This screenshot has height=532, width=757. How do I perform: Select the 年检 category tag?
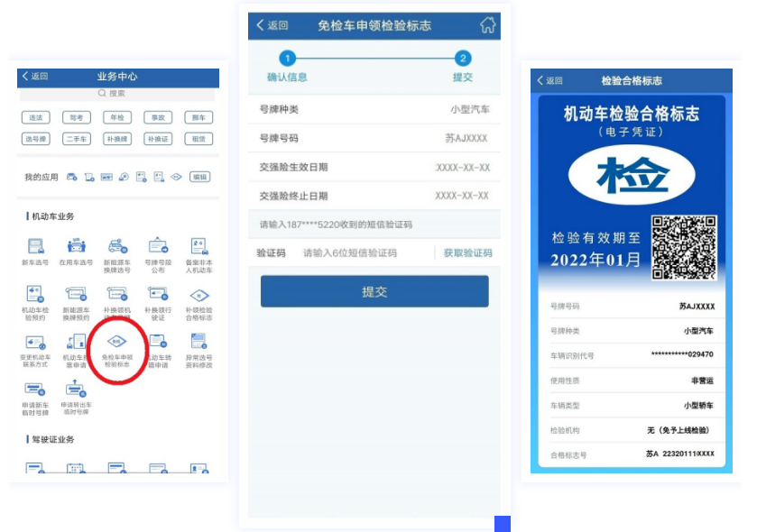point(117,117)
